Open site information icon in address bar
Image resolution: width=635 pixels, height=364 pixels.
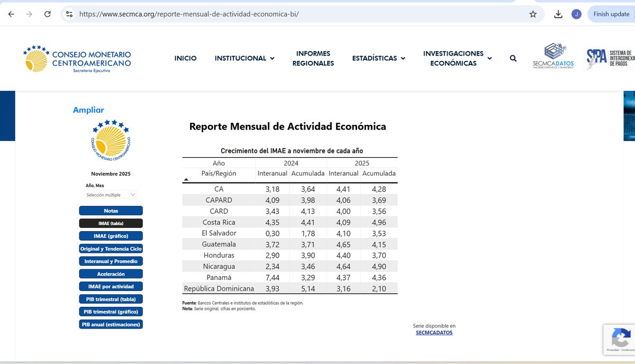69,14
